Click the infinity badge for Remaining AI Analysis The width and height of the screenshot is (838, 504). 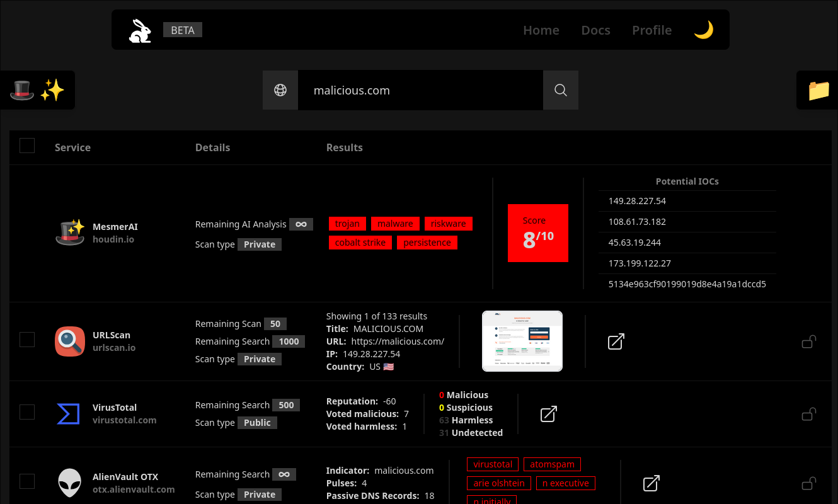click(x=301, y=224)
